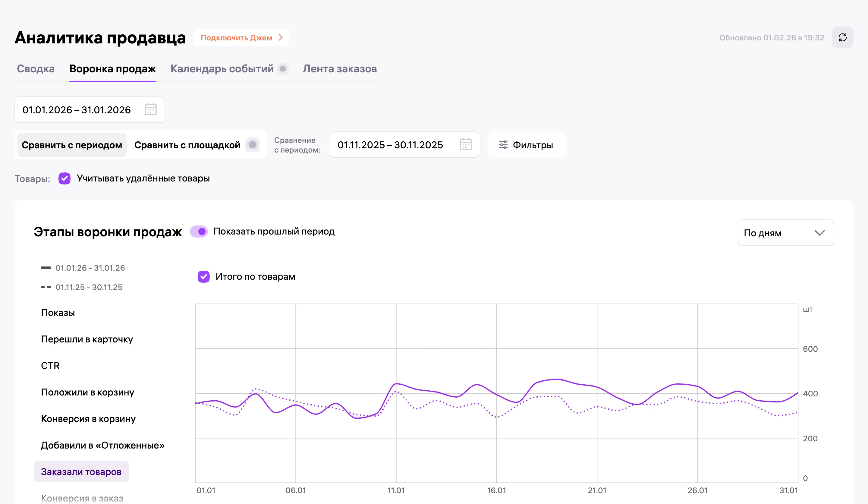The width and height of the screenshot is (868, 504).
Task: Select Сравнить с периодом button
Action: pyautogui.click(x=72, y=145)
